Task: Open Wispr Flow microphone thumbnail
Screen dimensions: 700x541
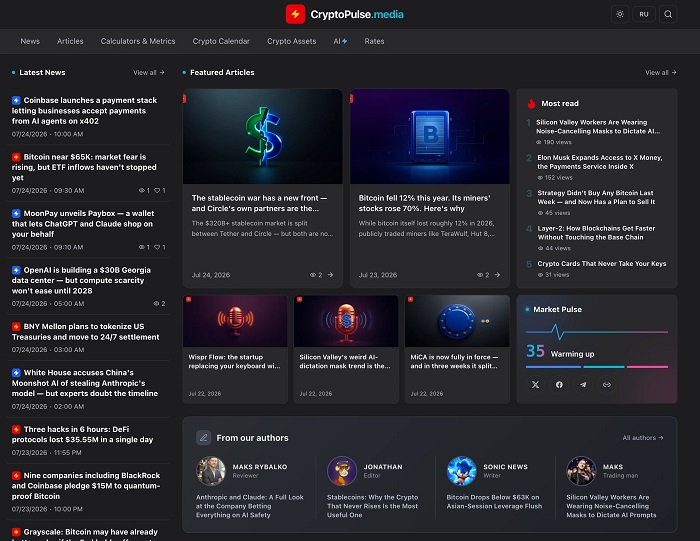Action: coord(235,321)
